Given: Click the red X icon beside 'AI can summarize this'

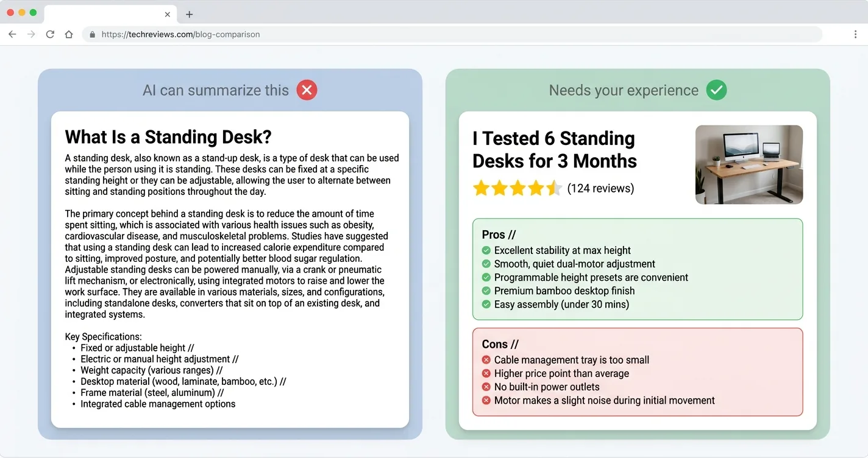Looking at the screenshot, I should tap(307, 90).
